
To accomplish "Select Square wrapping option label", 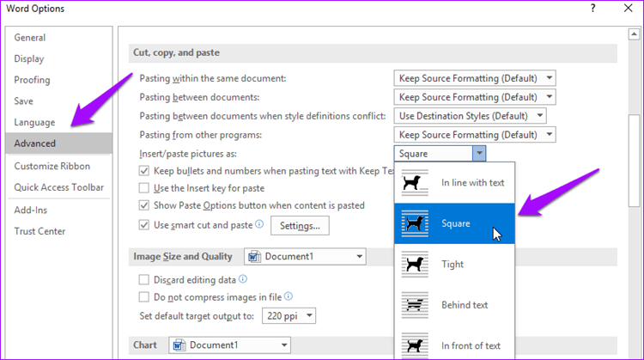I will coord(455,223).
